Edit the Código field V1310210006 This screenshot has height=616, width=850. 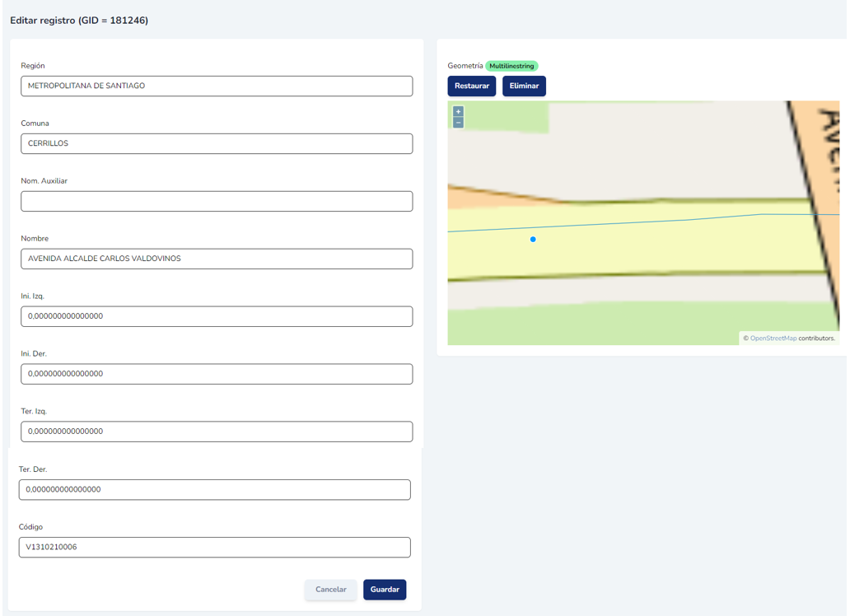214,547
